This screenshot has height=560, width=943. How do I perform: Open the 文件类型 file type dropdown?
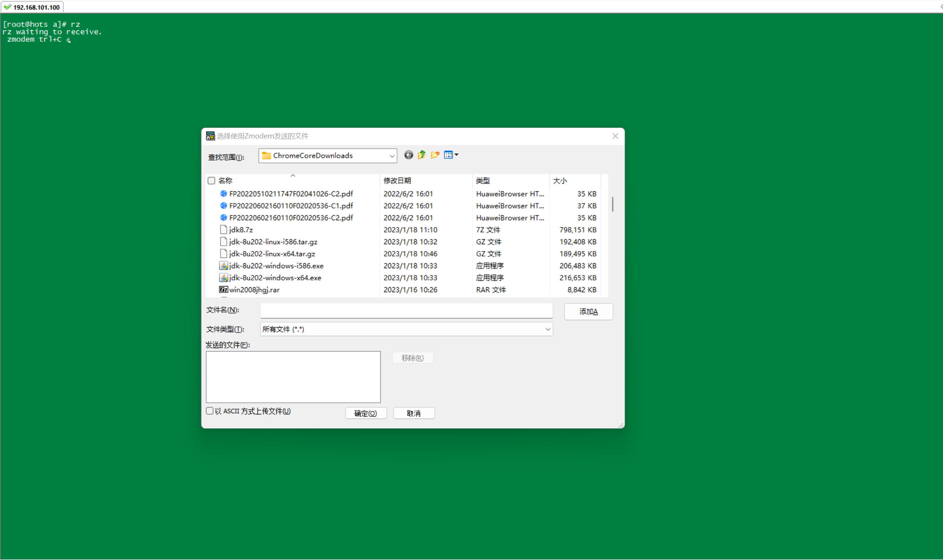547,329
